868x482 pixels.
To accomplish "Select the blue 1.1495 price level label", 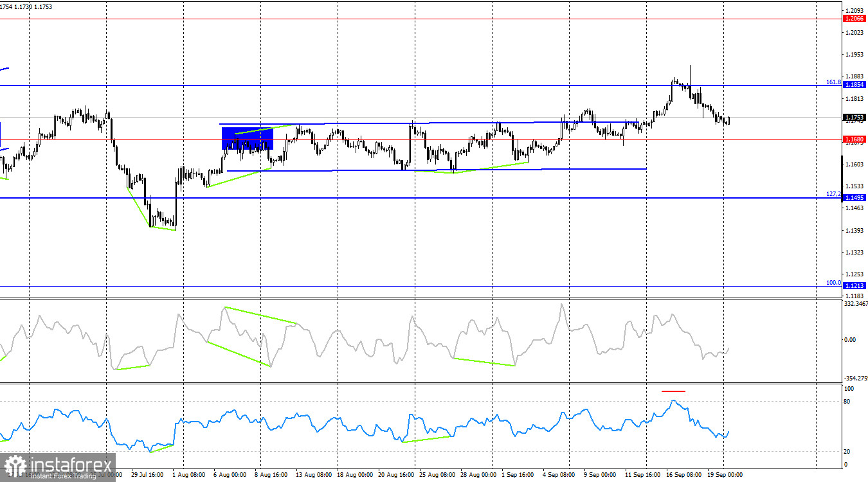I will (x=854, y=198).
